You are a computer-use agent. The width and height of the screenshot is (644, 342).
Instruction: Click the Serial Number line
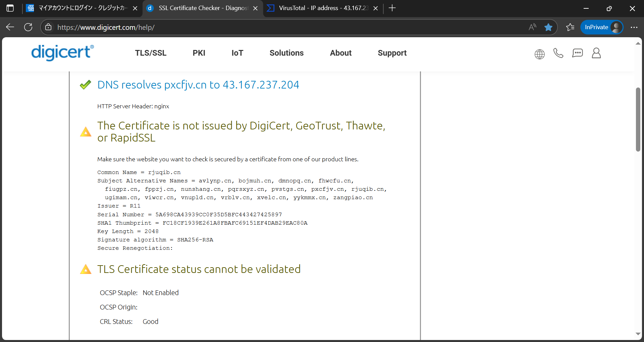point(190,215)
